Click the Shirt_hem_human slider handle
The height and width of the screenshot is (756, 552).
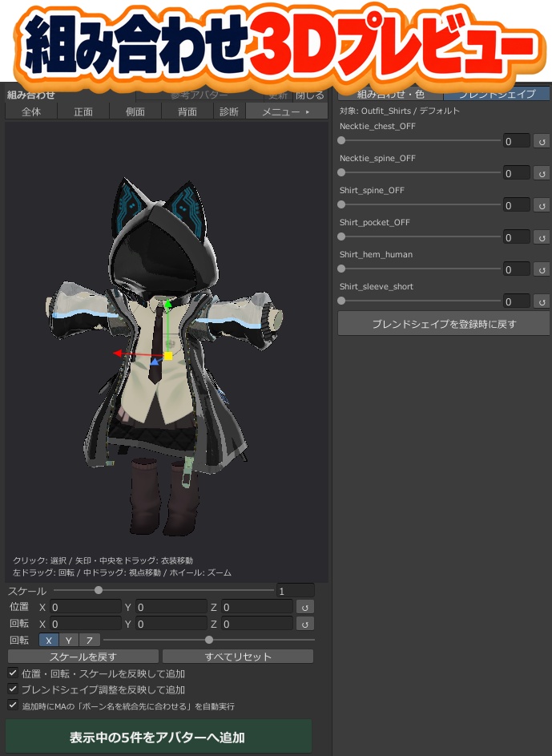[x=341, y=269]
